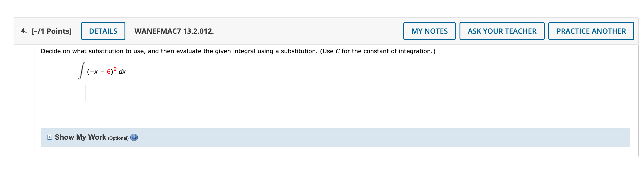Open Show My Work help question icon
644x172 pixels.
click(x=134, y=138)
